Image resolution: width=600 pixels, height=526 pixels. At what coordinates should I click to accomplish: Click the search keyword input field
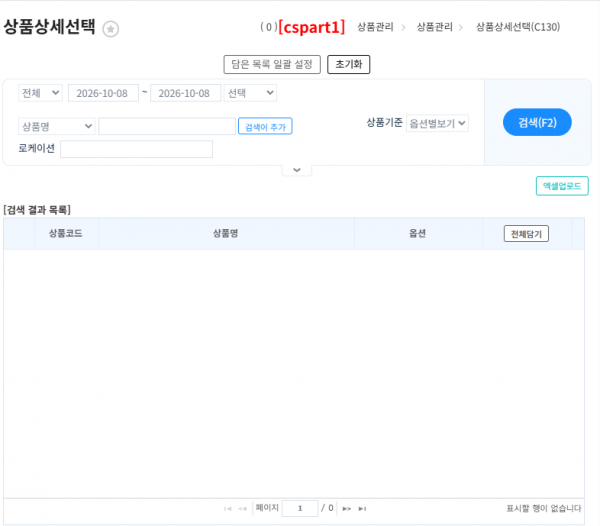[x=167, y=126]
